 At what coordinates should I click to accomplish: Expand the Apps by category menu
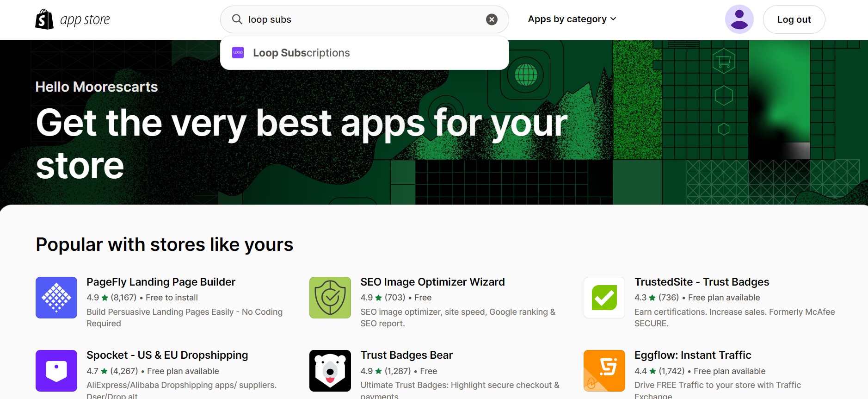(x=572, y=19)
